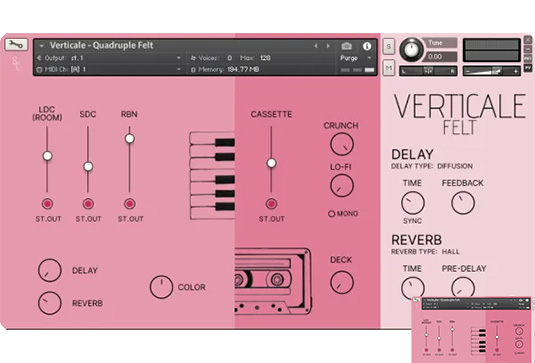This screenshot has width=535, height=363.
Task: Click the LDC (ROOM) fader handle
Action: [x=47, y=156]
